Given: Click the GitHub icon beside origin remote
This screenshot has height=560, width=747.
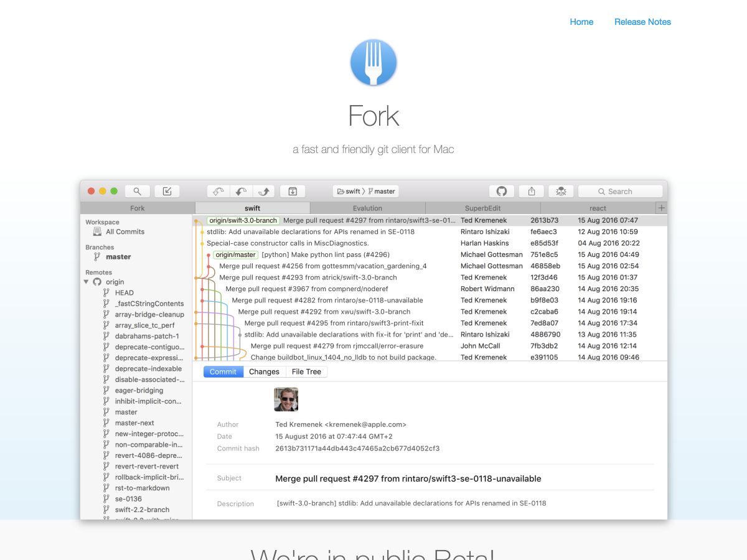Looking at the screenshot, I should 97,282.
